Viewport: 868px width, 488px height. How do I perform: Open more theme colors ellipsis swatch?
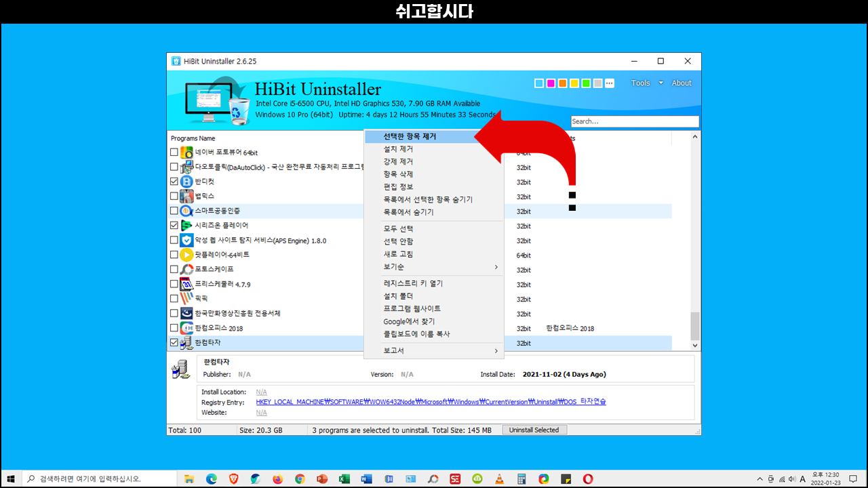click(610, 83)
